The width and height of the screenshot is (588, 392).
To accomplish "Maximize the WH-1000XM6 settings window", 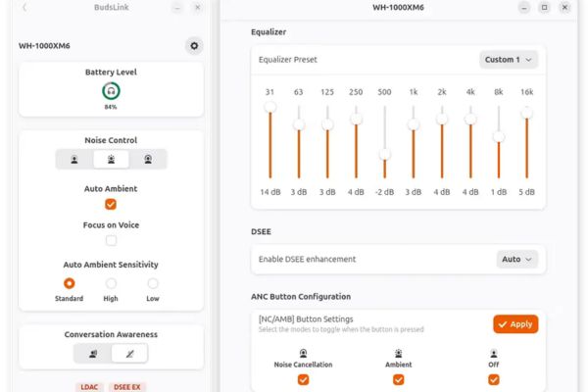I will click(545, 7).
